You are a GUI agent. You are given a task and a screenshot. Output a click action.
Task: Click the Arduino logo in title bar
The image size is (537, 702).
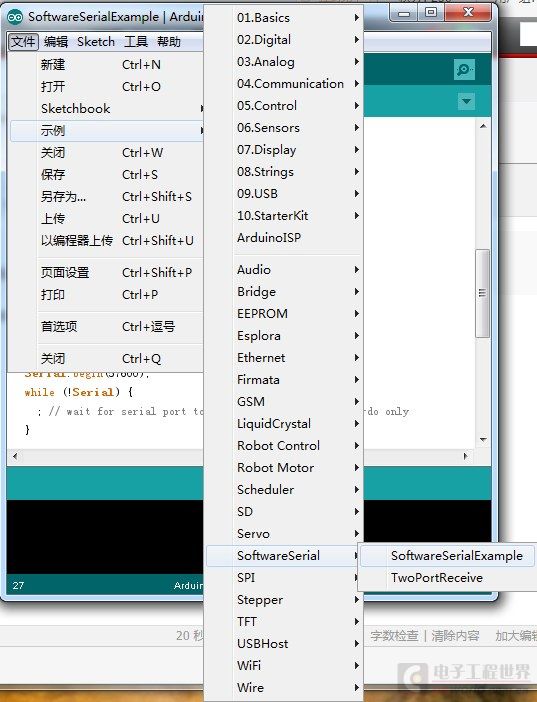click(15, 17)
